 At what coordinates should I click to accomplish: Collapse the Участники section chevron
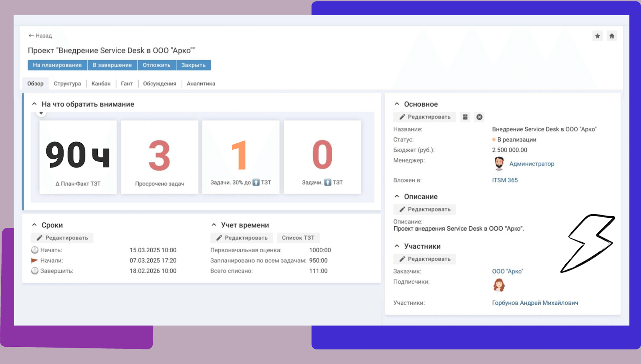tap(397, 246)
